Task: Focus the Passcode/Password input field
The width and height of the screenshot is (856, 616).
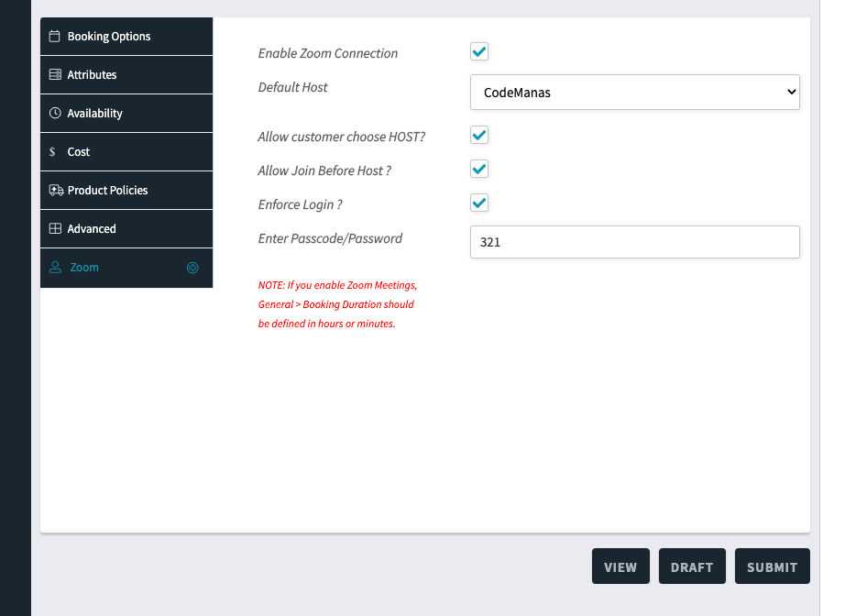Action: (634, 243)
